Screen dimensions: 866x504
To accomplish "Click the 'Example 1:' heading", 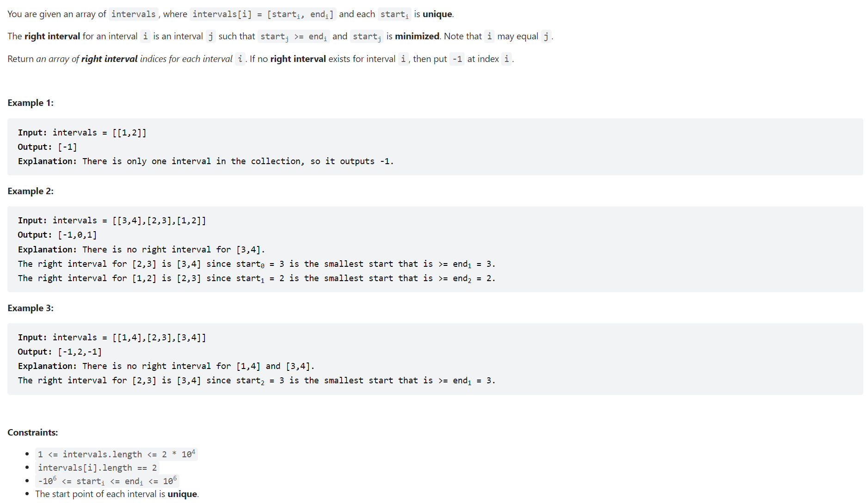I will click(31, 103).
